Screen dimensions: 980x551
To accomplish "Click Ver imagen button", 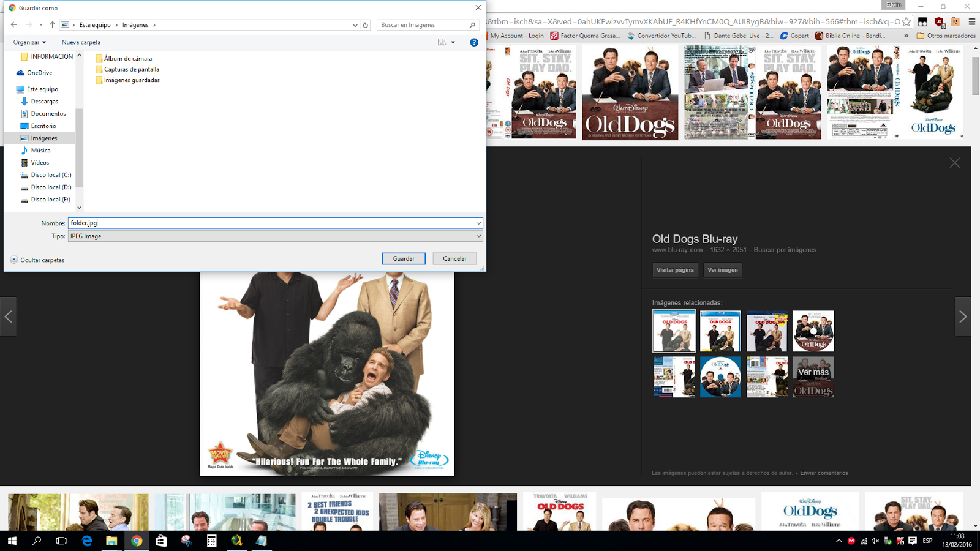I will click(x=723, y=270).
